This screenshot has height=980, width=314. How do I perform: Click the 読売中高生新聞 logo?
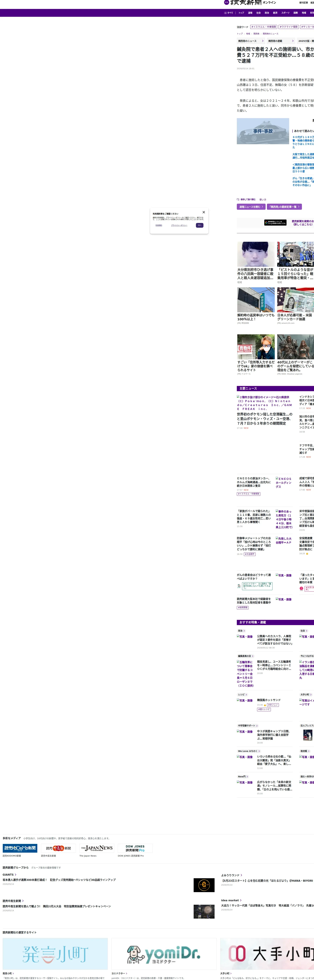point(58,848)
